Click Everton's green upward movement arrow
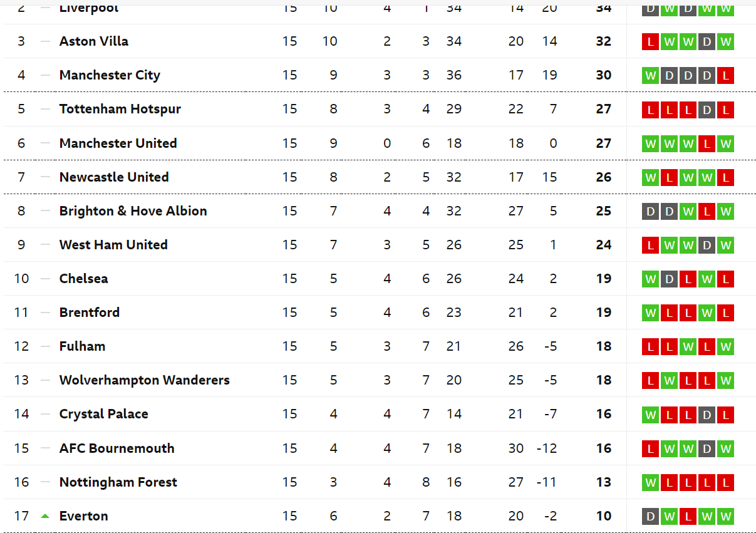The image size is (756, 533). click(x=44, y=516)
